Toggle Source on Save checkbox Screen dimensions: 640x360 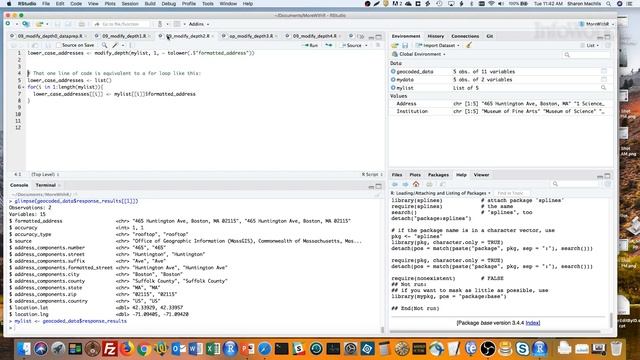pos(58,45)
